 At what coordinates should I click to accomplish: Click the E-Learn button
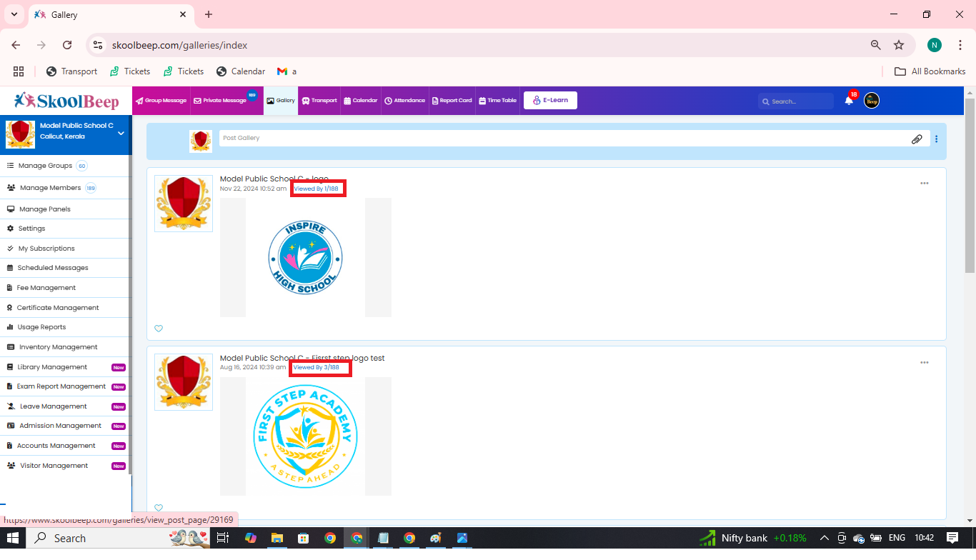point(550,101)
